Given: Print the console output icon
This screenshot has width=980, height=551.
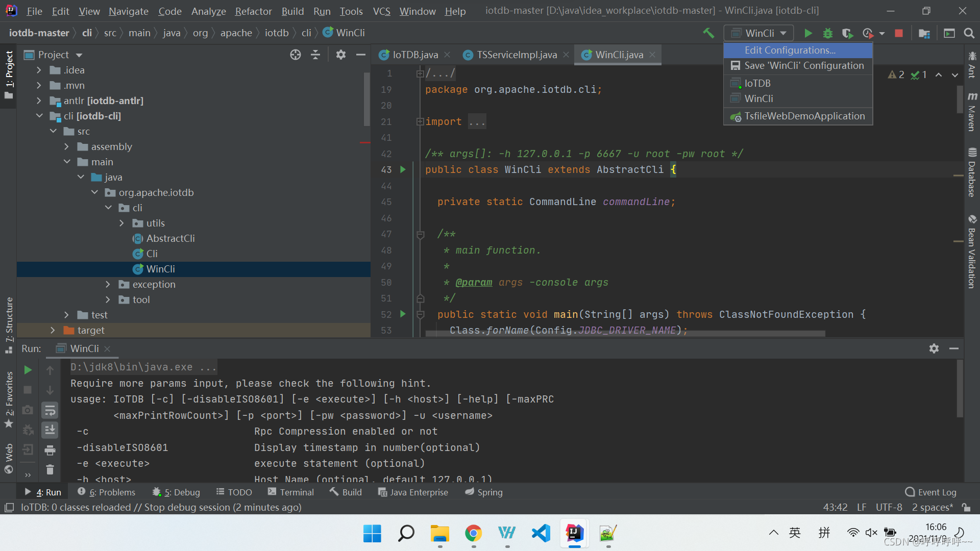Looking at the screenshot, I should pos(50,450).
